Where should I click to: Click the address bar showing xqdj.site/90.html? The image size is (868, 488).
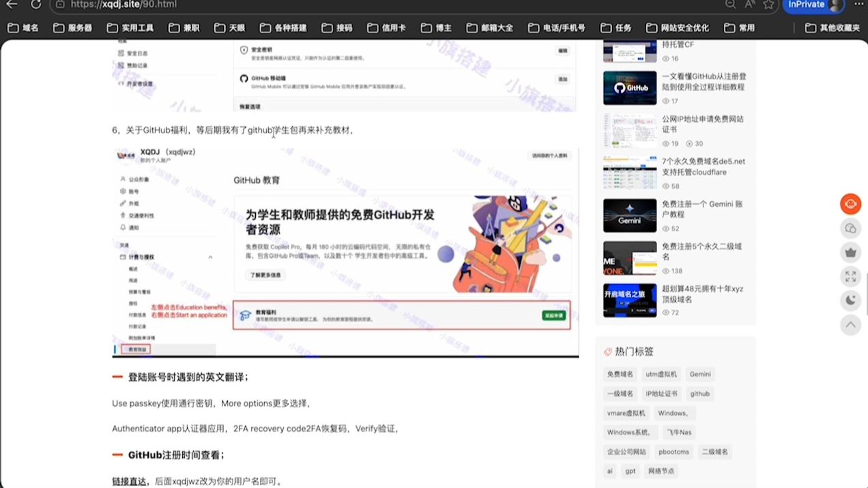click(382, 5)
